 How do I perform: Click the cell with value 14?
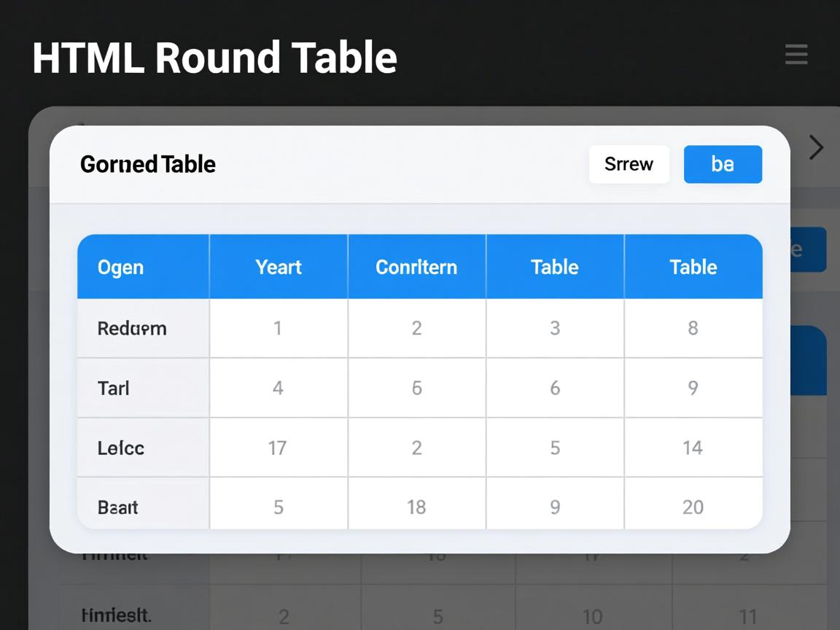pyautogui.click(x=693, y=448)
